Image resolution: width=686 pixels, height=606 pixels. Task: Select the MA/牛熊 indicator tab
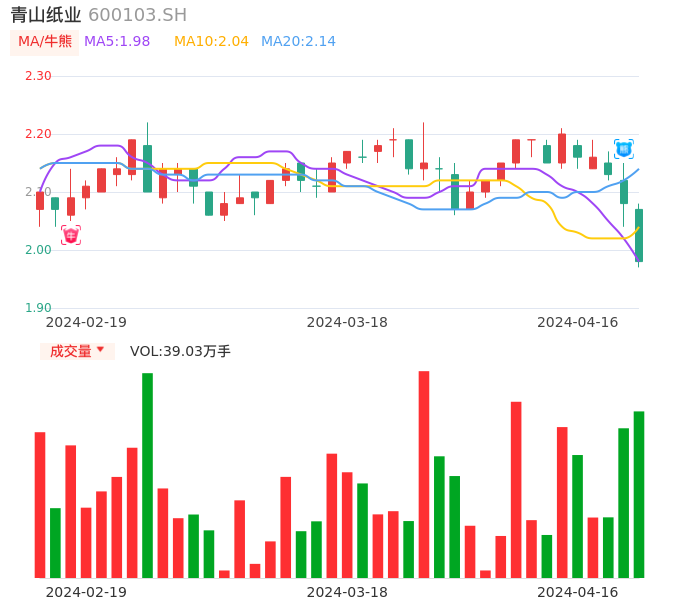pyautogui.click(x=45, y=42)
